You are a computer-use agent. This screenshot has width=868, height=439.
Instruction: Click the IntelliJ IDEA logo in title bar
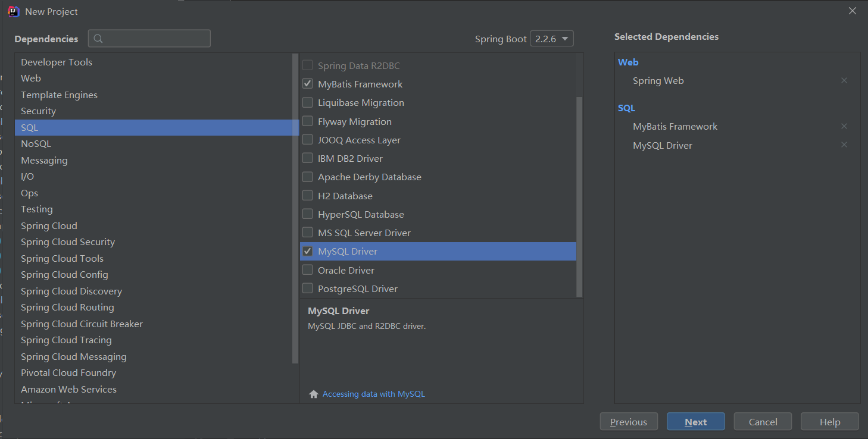[x=13, y=11]
